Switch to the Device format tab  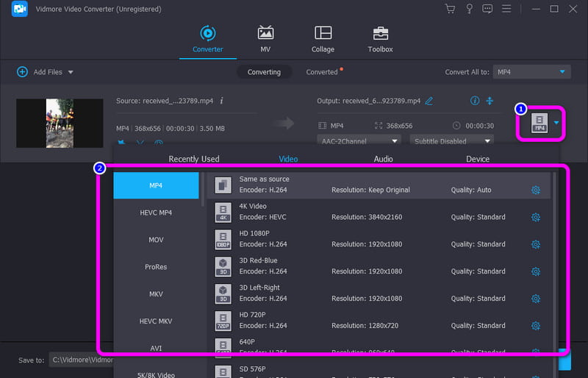[477, 159]
